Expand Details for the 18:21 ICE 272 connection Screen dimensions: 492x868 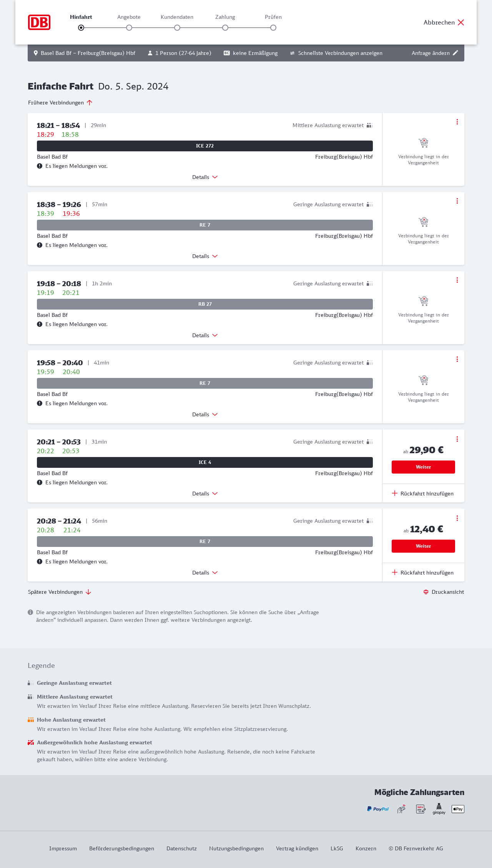pos(205,177)
